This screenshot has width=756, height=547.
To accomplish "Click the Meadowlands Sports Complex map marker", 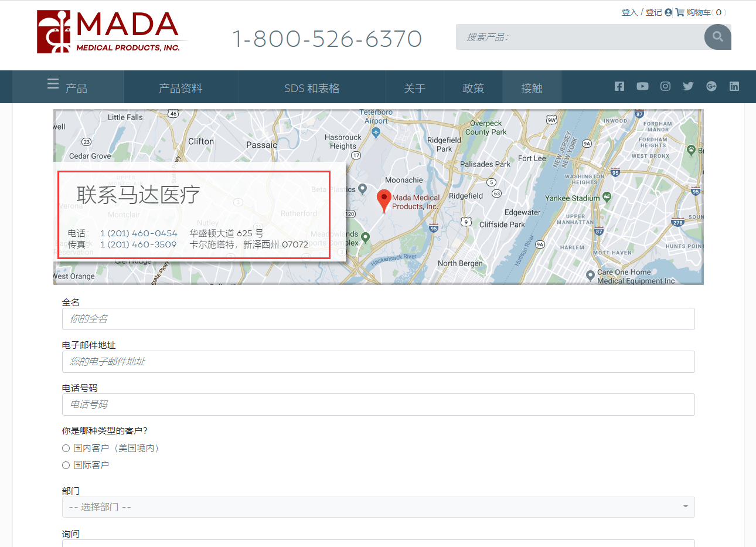I will [366, 237].
